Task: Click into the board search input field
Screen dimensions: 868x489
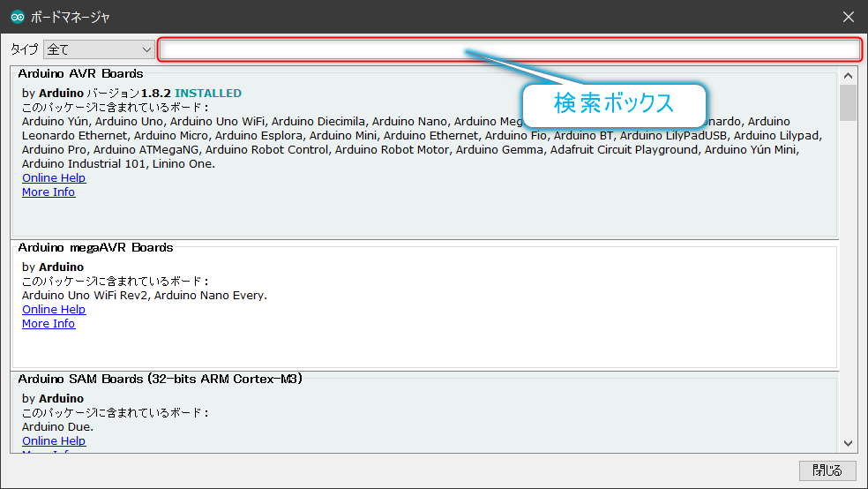Action: coord(509,49)
